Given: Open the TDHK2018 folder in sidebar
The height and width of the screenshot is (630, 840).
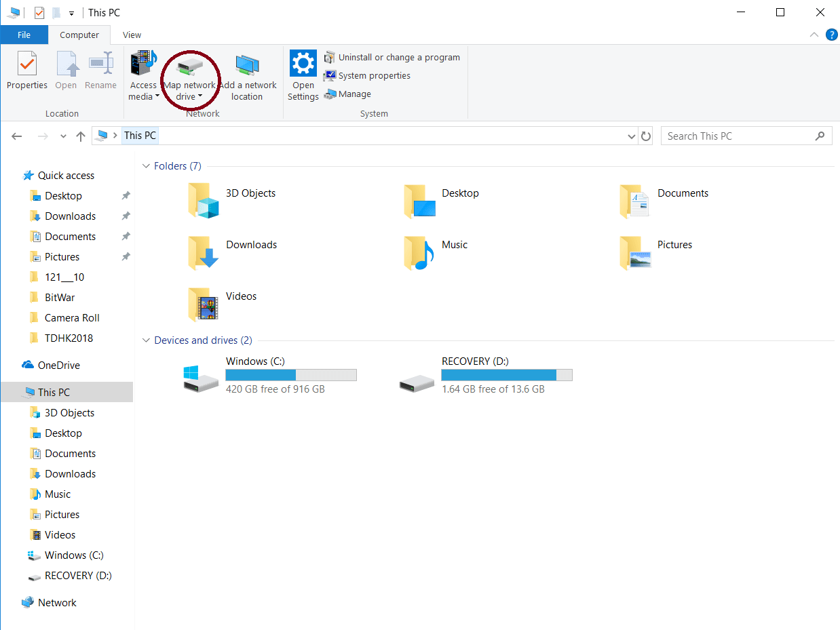Looking at the screenshot, I should pos(69,338).
